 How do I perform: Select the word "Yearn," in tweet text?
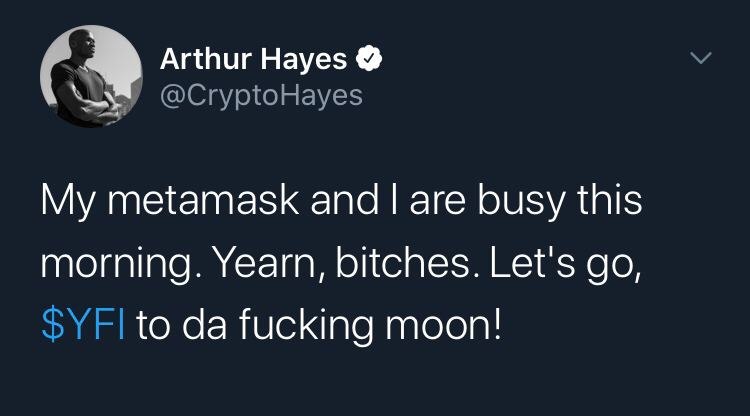pyautogui.click(x=287, y=264)
